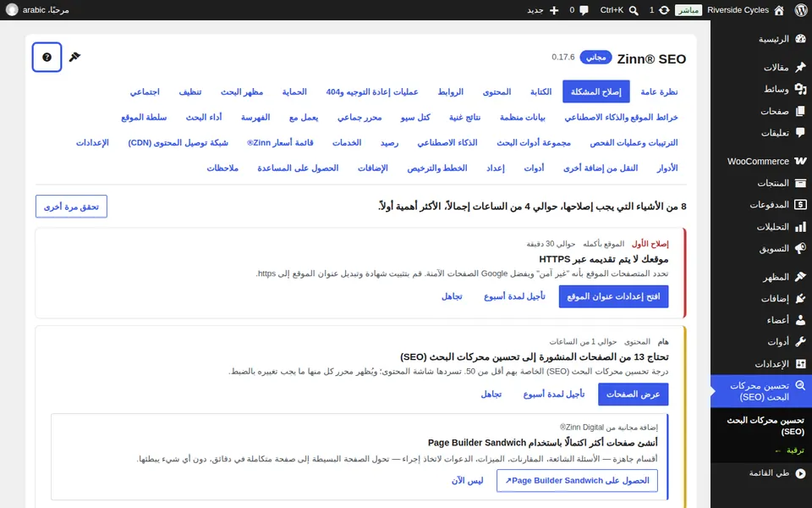
Task: Open the مظهر البحث tab
Action: click(242, 91)
